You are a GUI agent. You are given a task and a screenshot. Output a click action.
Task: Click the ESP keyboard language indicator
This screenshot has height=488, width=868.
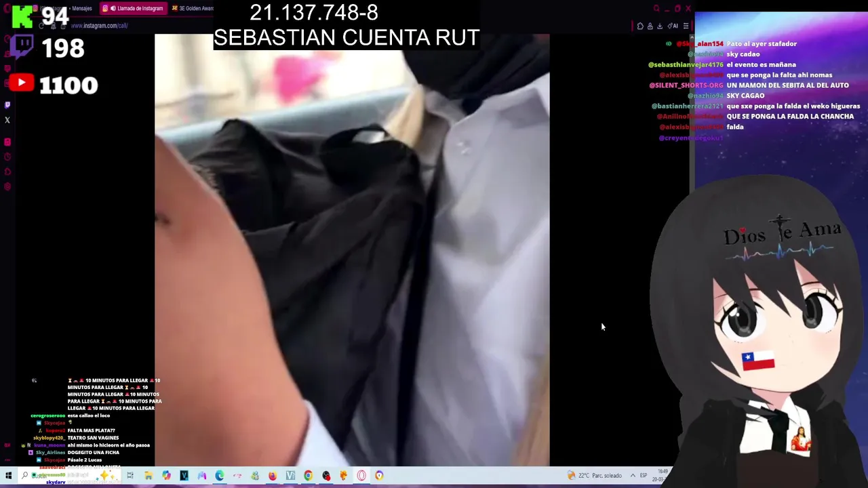643,475
